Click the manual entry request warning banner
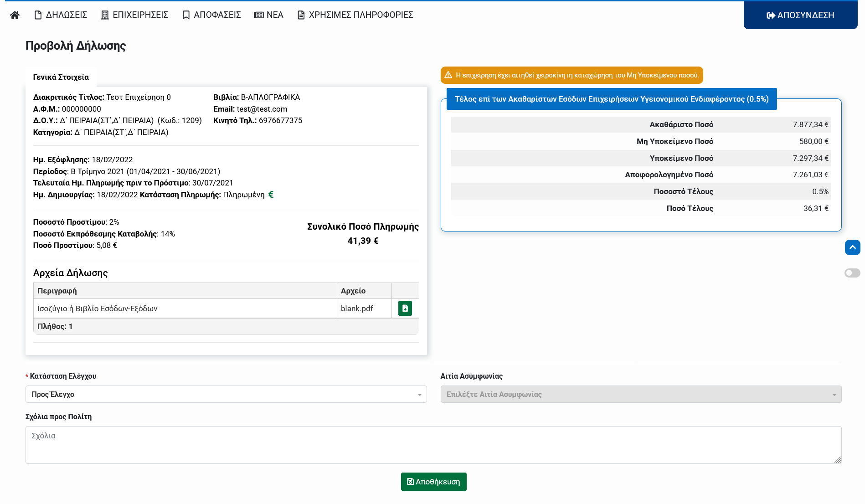The height and width of the screenshot is (504, 865). [x=572, y=75]
